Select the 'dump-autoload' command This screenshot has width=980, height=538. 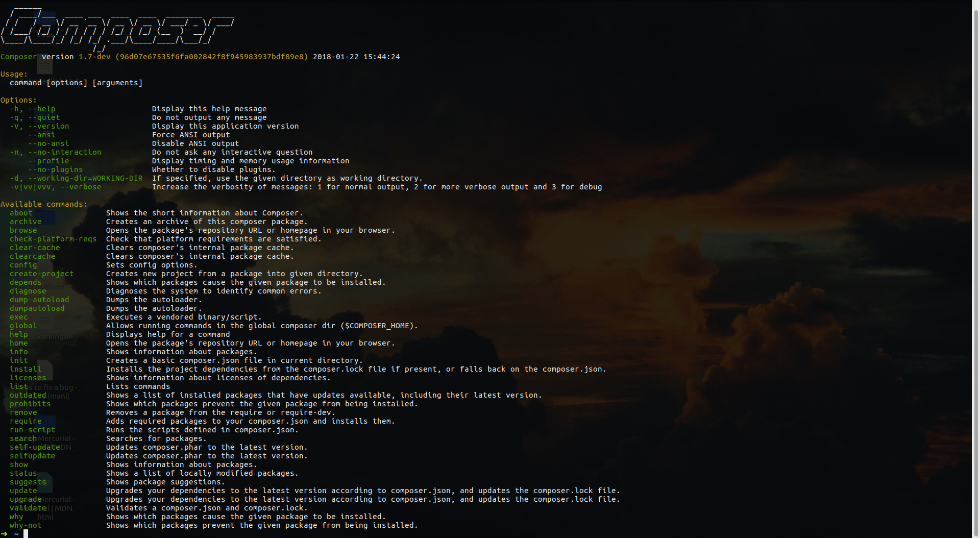pyautogui.click(x=39, y=300)
